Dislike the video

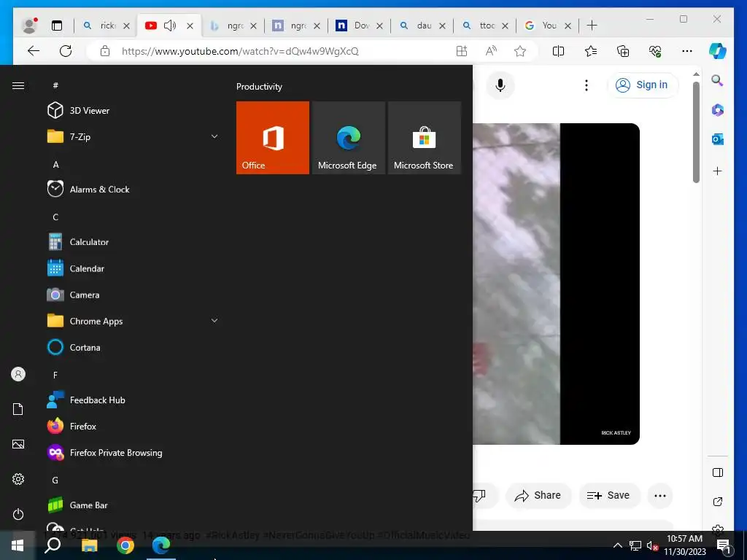pyautogui.click(x=480, y=496)
